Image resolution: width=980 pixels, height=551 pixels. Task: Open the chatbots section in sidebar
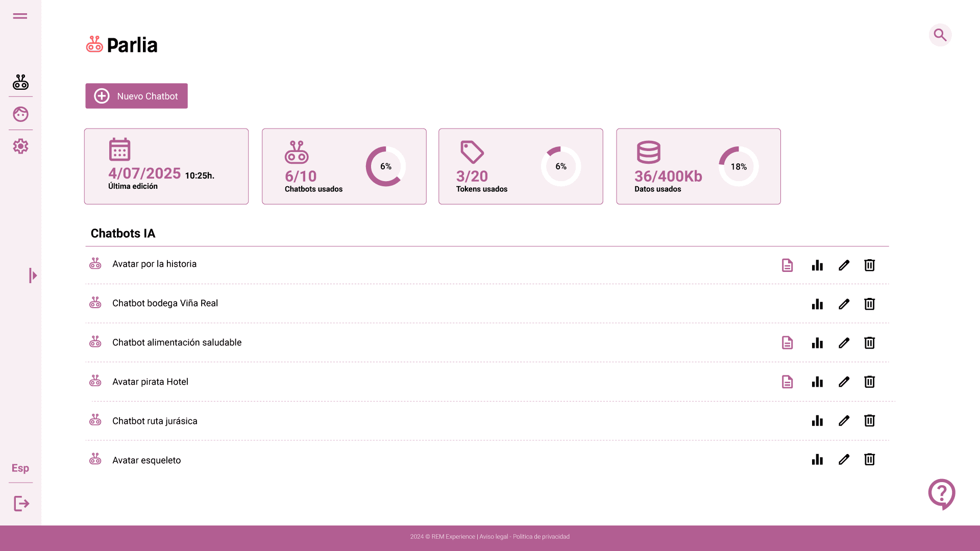click(20, 82)
